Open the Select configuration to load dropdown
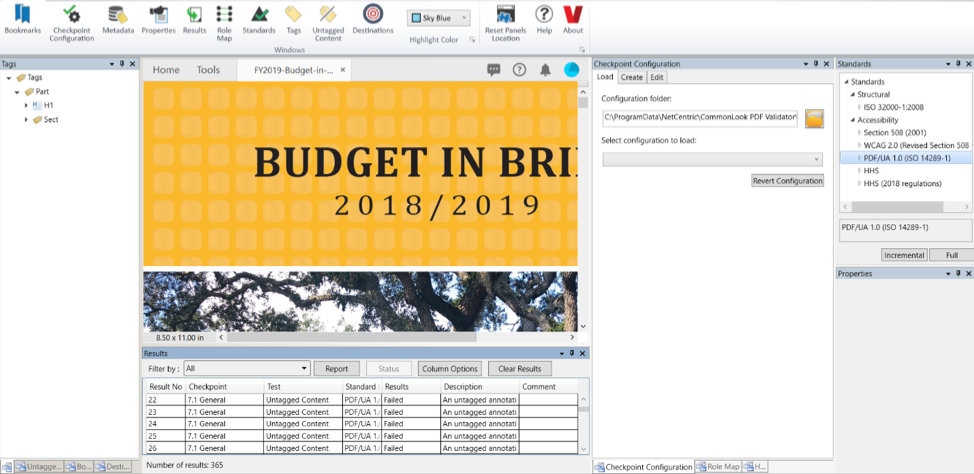 [x=712, y=160]
